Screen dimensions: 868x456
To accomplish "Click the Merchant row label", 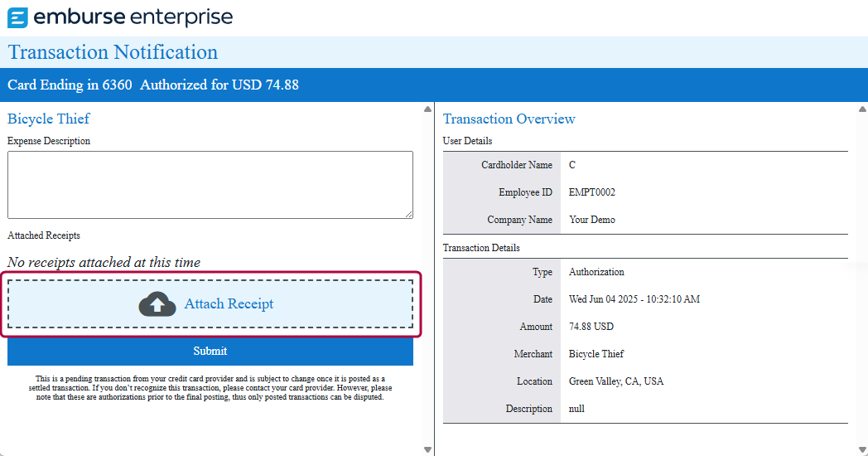I will [x=533, y=354].
